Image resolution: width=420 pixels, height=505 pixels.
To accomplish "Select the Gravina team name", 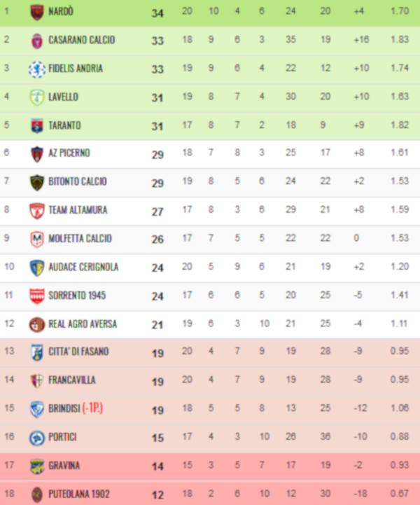I will (64, 466).
